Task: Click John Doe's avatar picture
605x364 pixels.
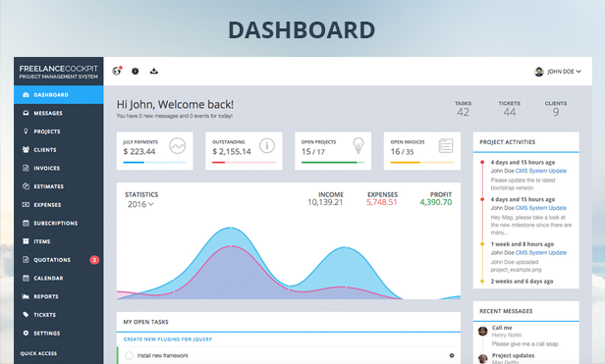Action: [539, 72]
